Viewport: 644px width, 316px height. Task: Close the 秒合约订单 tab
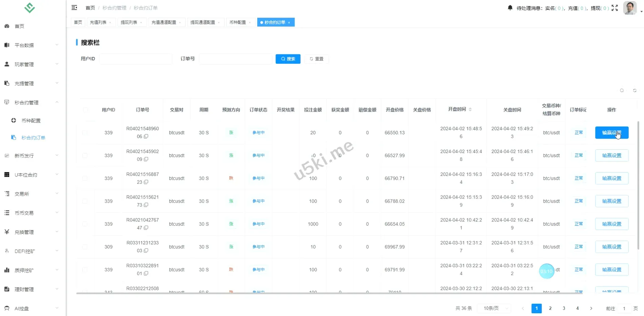tap(289, 23)
